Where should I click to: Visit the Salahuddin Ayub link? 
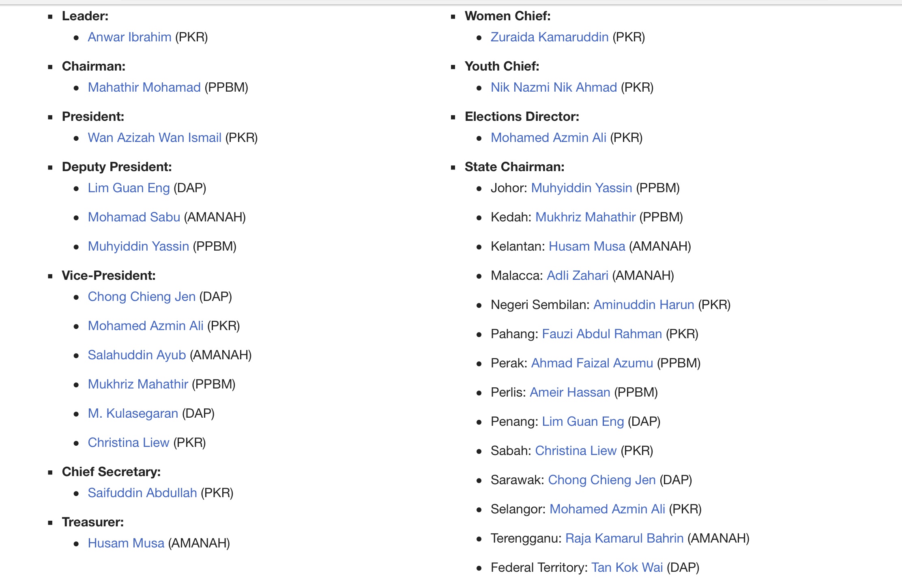[137, 355]
